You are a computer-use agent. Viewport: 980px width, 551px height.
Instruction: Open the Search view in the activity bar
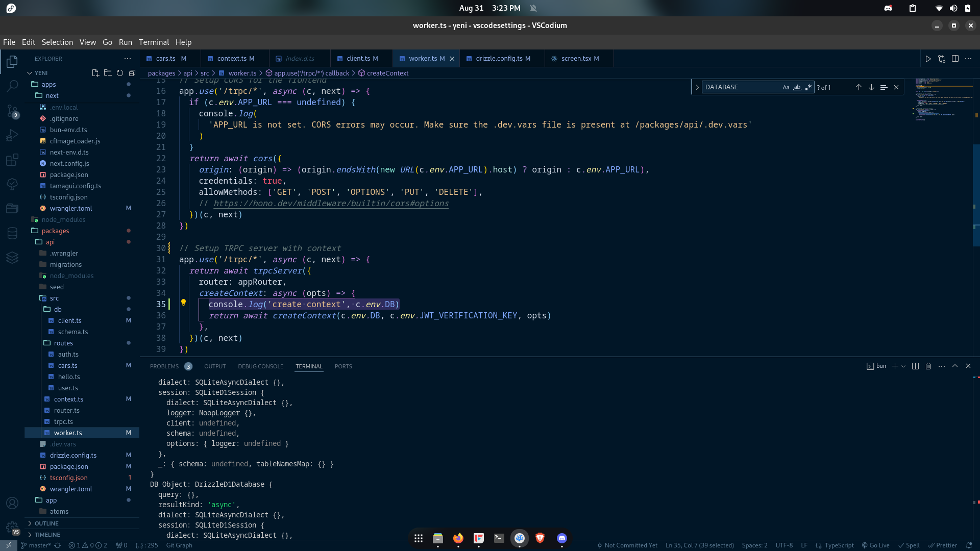12,86
